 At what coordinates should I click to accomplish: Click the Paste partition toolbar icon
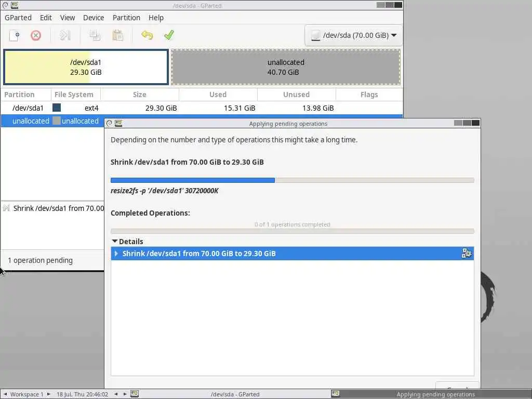coord(117,35)
